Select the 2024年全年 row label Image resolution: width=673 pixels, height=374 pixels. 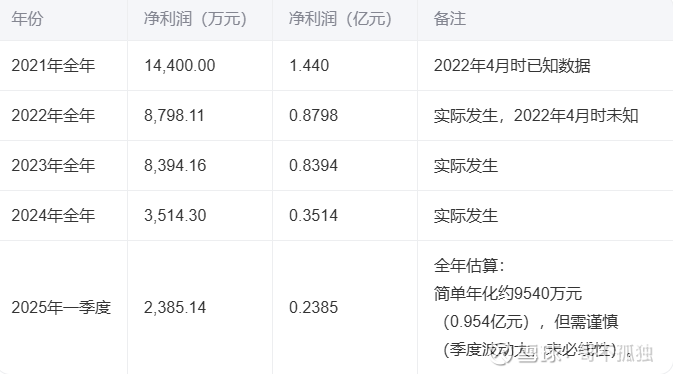[53, 216]
